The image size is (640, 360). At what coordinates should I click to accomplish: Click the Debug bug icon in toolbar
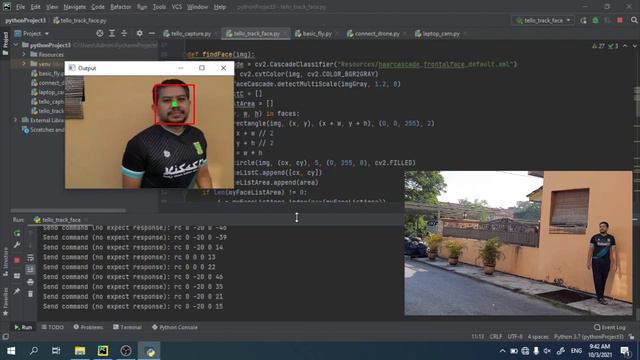pyautogui.click(x=596, y=20)
